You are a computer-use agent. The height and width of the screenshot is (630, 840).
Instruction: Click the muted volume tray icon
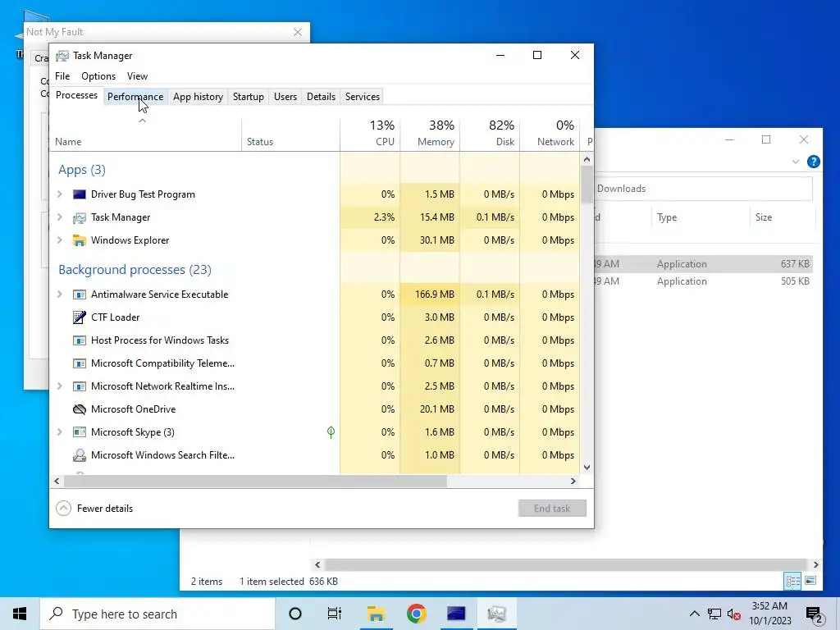[734, 614]
